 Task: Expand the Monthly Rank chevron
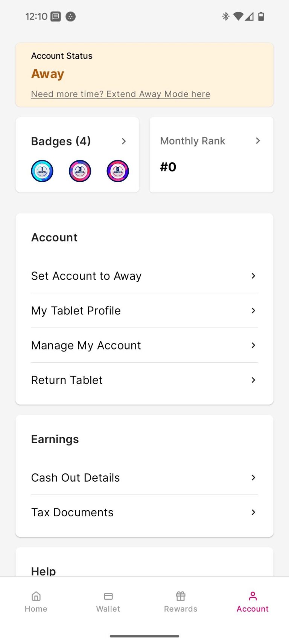(258, 141)
